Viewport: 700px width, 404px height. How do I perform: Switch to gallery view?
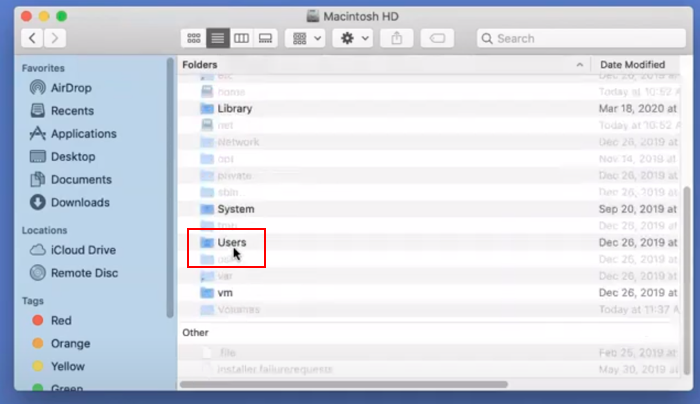click(x=266, y=38)
